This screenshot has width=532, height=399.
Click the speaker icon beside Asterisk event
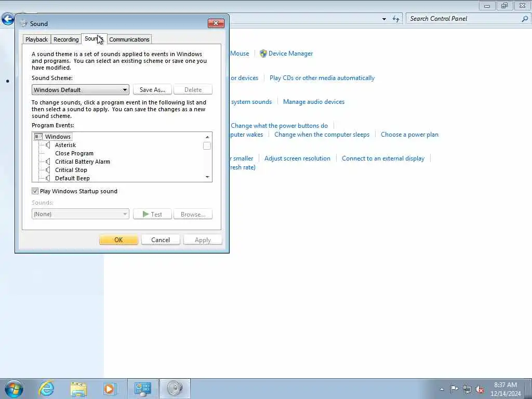[48, 145]
